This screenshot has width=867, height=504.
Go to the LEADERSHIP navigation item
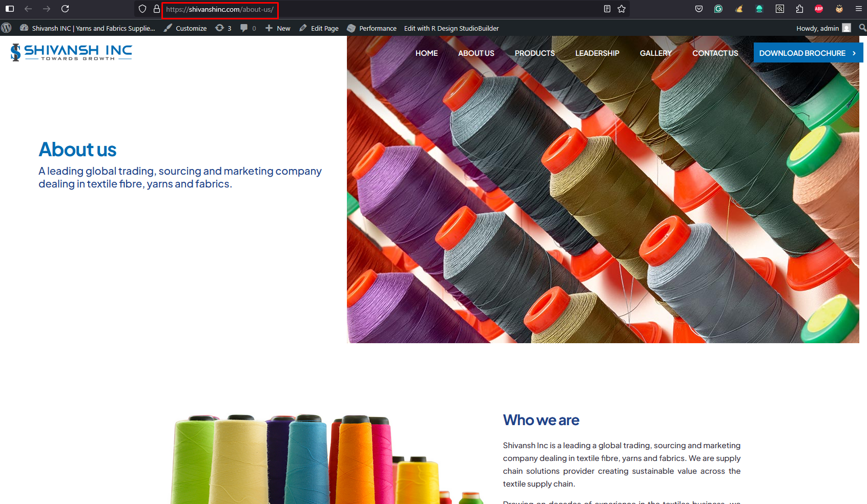(597, 53)
